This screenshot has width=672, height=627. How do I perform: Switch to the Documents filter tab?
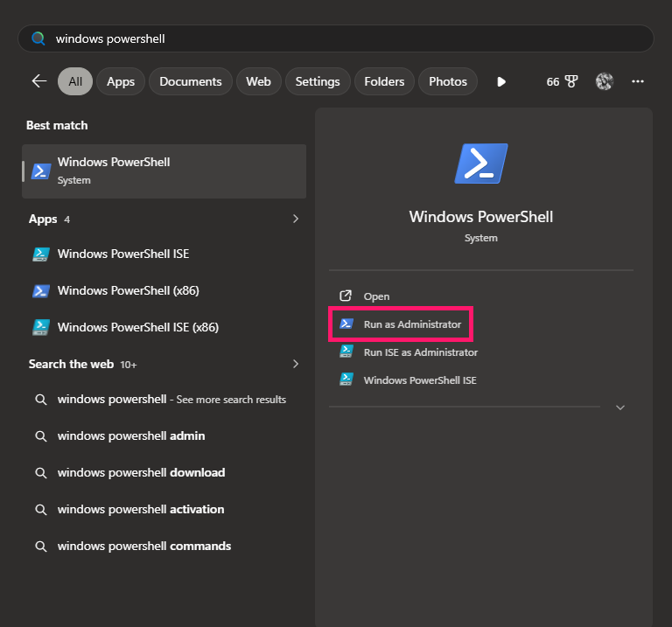tap(191, 81)
